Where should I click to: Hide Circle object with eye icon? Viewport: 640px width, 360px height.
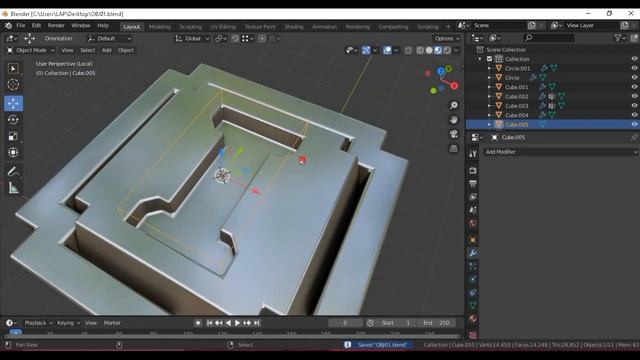[x=634, y=77]
